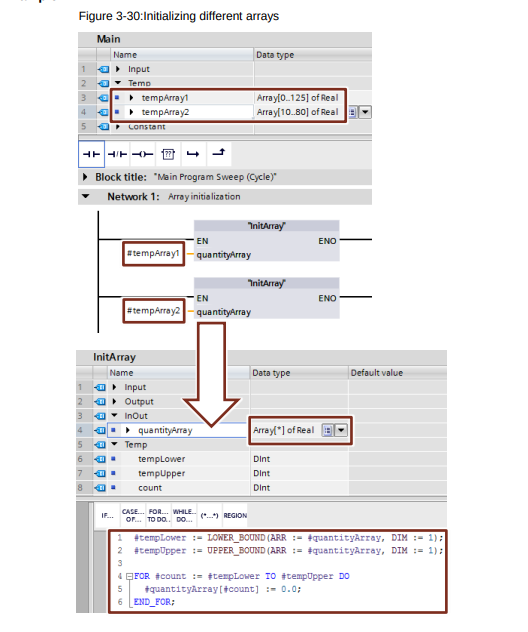Open data type dropdown for quantityArray
The image size is (528, 632).
tap(341, 430)
